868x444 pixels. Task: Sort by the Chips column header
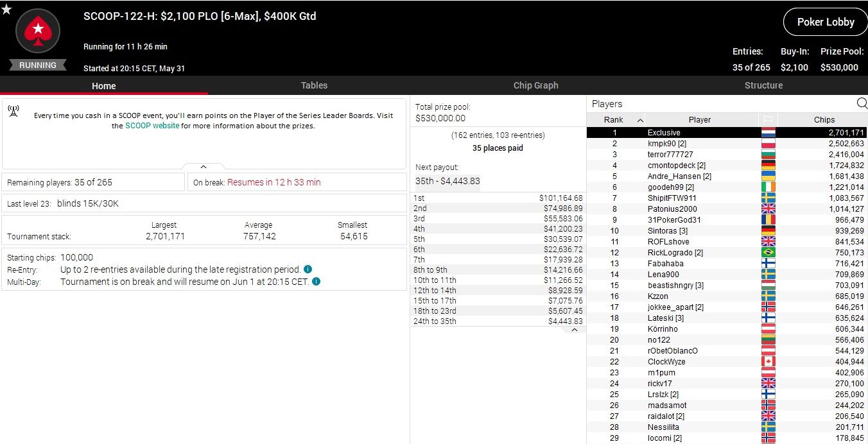click(824, 119)
